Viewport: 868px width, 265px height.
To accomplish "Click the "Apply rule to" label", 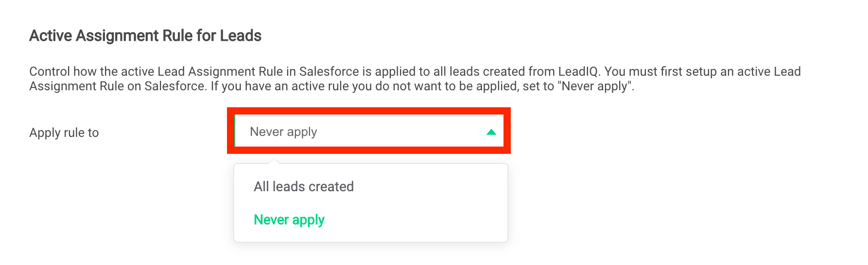I will point(64,133).
